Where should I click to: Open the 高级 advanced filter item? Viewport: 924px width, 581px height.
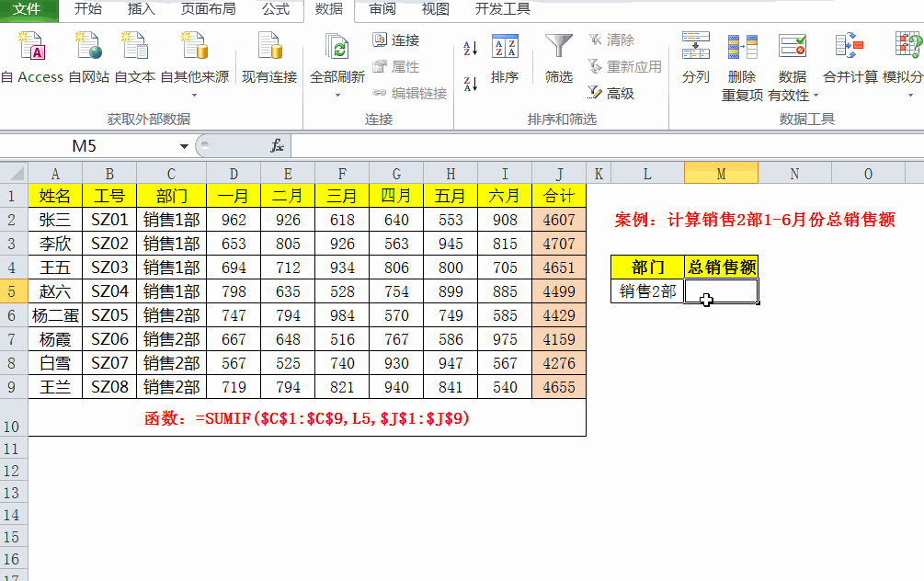coord(611,93)
